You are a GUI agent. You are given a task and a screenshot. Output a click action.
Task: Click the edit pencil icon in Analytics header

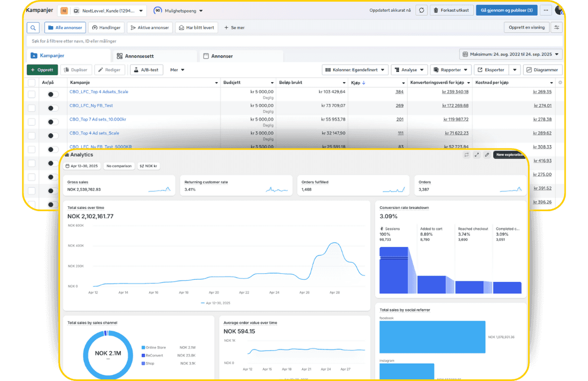tap(487, 155)
